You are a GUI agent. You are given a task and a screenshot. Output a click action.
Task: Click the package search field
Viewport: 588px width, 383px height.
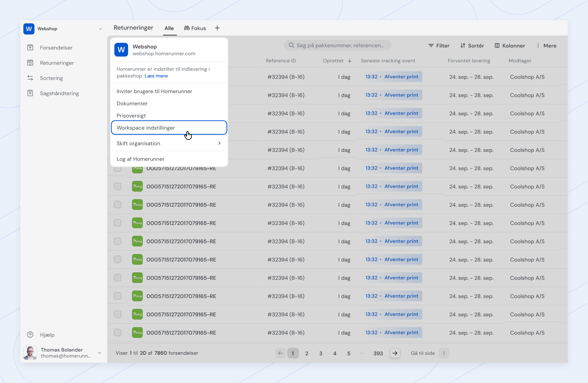(x=338, y=45)
